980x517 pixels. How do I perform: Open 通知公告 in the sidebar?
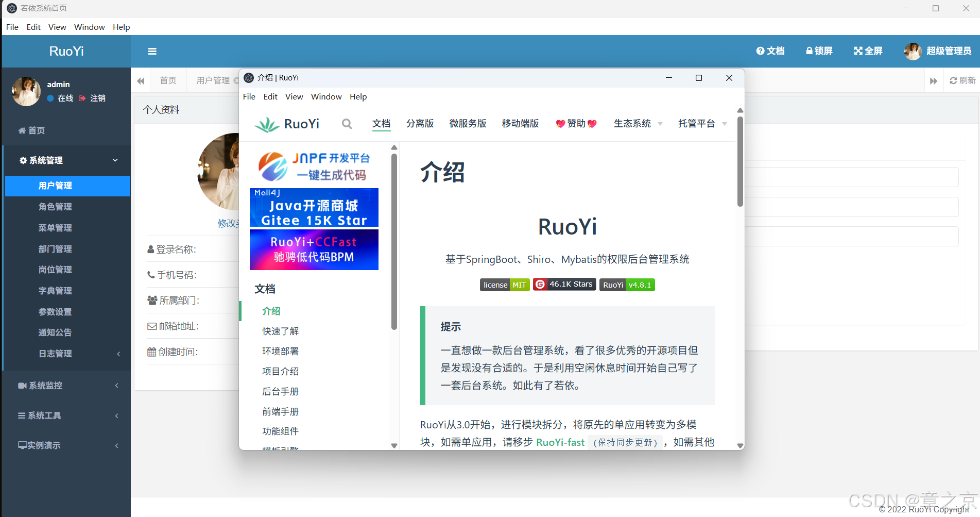pos(55,332)
